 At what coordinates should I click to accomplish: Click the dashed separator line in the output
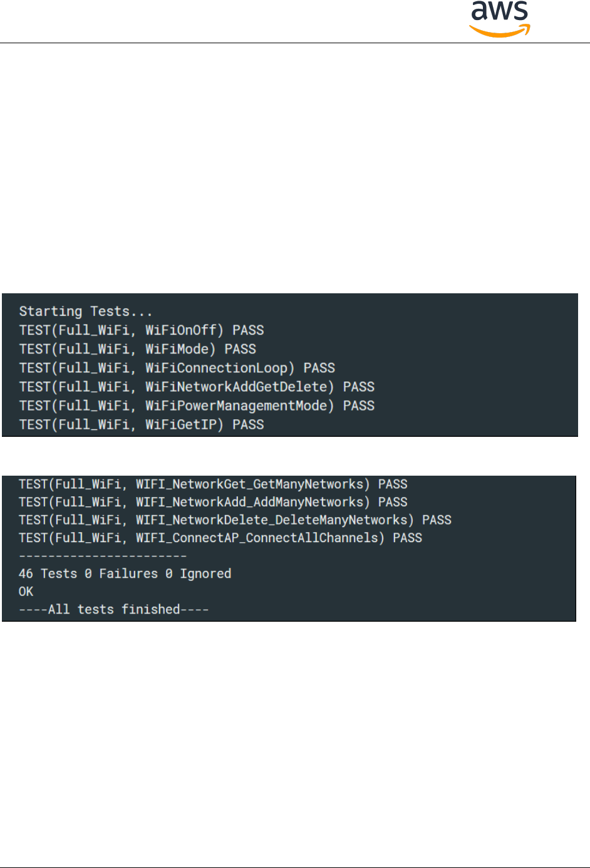click(103, 556)
